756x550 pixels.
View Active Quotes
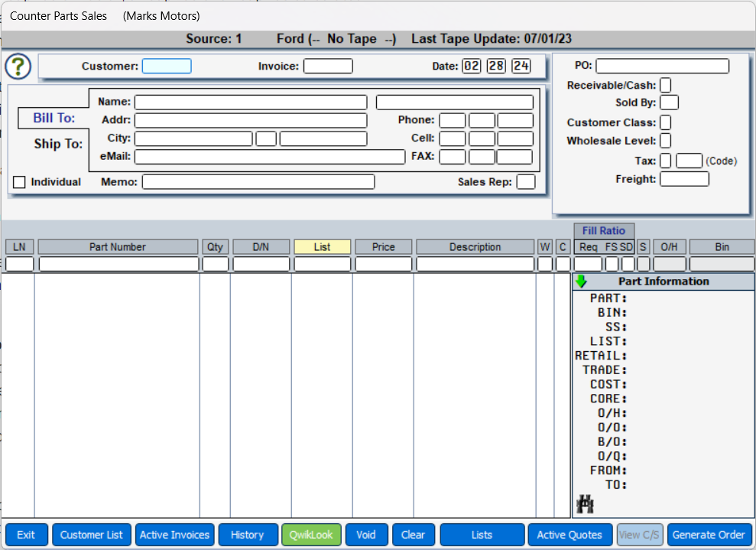coord(569,535)
